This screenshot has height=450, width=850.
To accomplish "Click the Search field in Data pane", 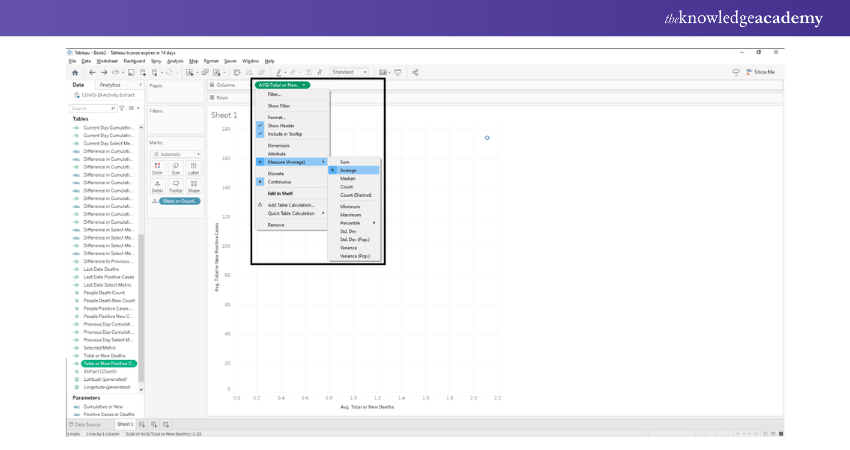I will click(x=92, y=108).
